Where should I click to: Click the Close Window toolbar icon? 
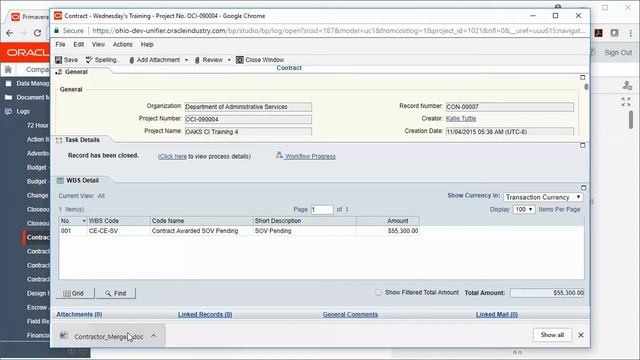tap(240, 60)
